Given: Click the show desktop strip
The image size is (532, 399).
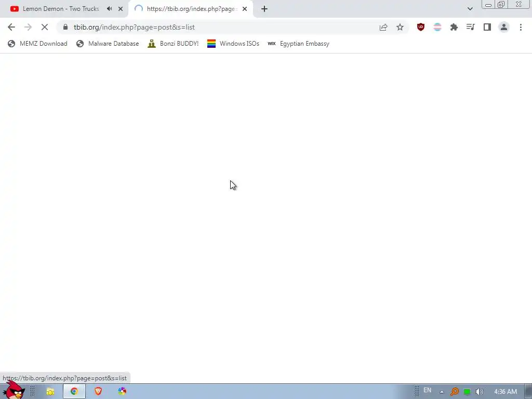Looking at the screenshot, I should coord(528,392).
